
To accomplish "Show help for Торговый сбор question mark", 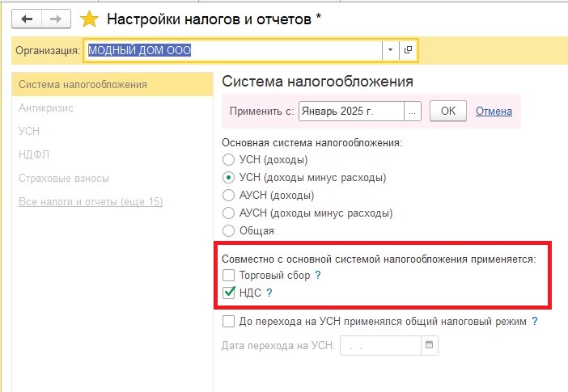I will pyautogui.click(x=318, y=275).
